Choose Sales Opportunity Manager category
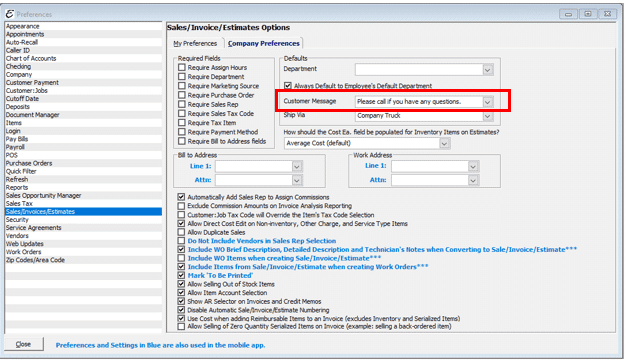The height and width of the screenshot is (361, 626). click(83, 195)
